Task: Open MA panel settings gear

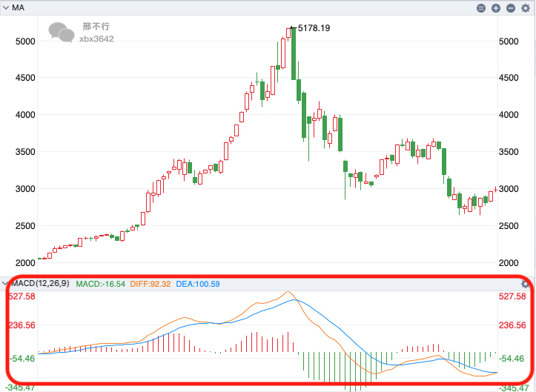Action: click(x=526, y=7)
